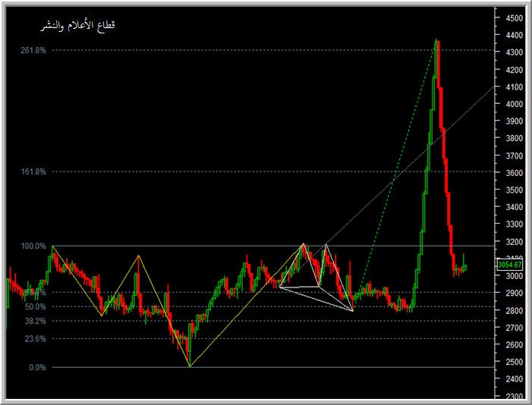
Task: Click the 0.0% Fibonacci base label
Action: point(38,368)
